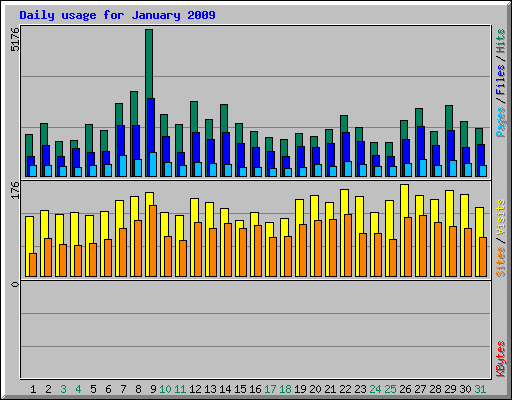
Task: Click day label 12 on the x-axis
Action: (195, 389)
